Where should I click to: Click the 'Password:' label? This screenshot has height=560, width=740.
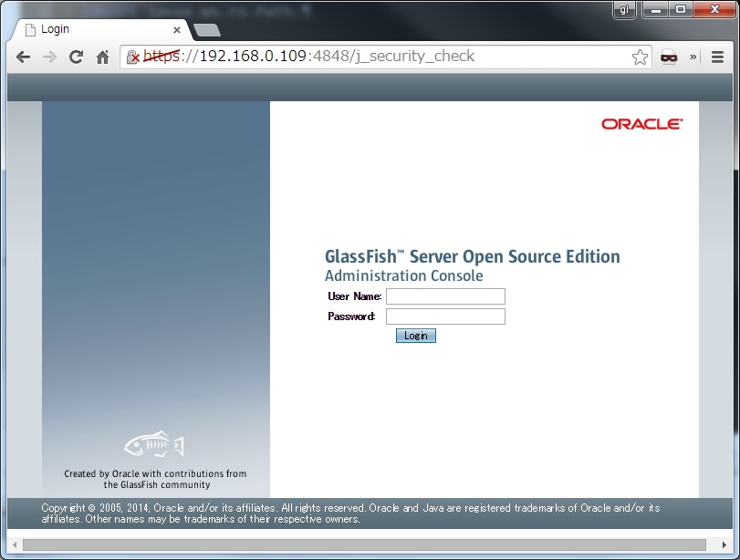point(351,316)
